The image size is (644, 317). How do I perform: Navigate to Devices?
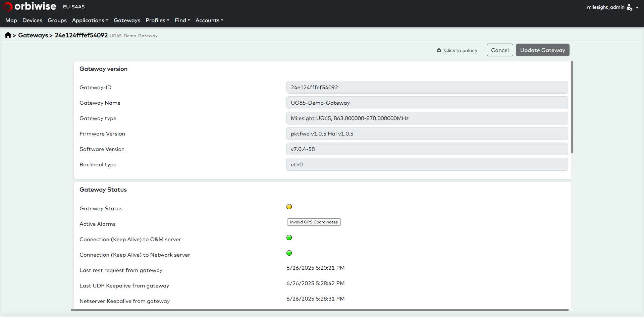point(32,20)
